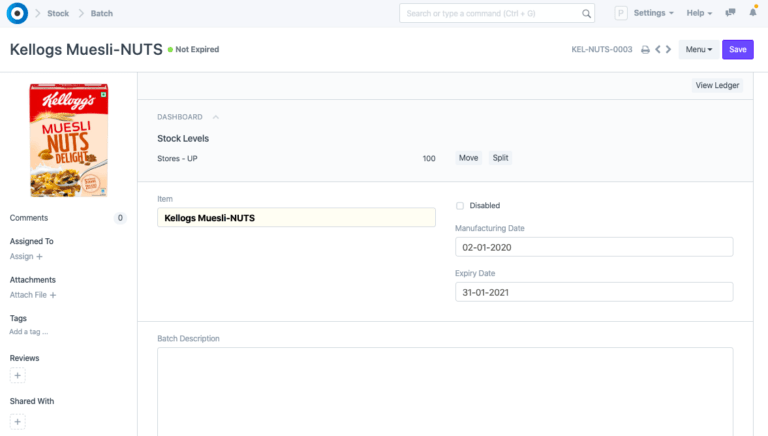
Task: Open the Help dropdown
Action: (699, 13)
